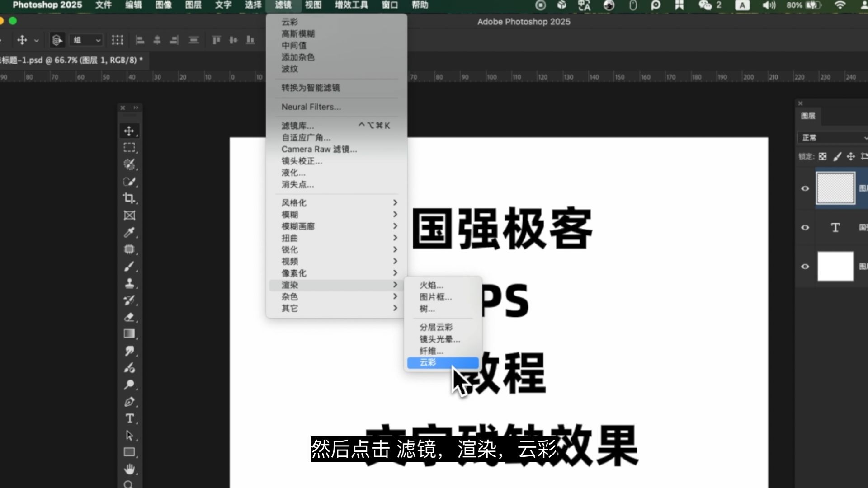This screenshot has height=488, width=868.
Task: Choose 分层云彩 in render submenu
Action: point(443,327)
